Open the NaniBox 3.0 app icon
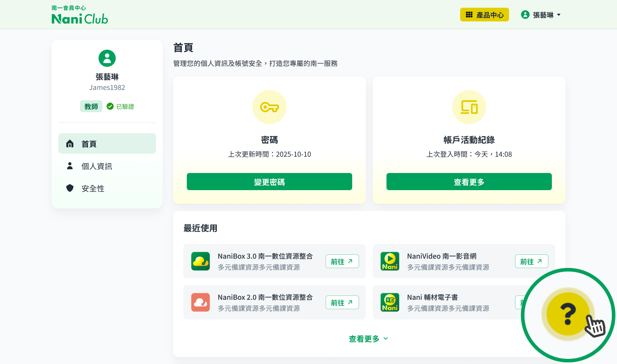This screenshot has width=617, height=364. coord(201,261)
